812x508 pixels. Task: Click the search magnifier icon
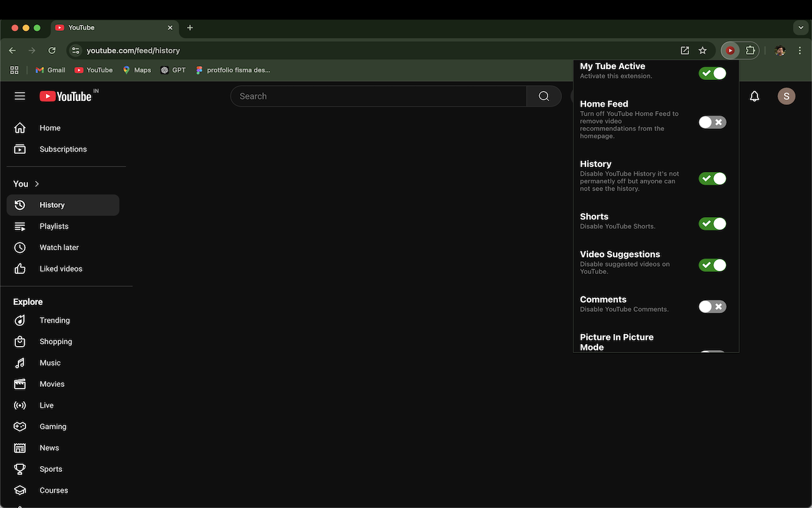coord(543,96)
